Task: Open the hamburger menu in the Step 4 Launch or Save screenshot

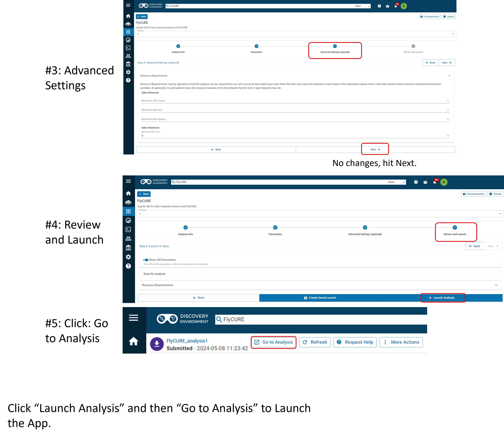Action: click(128, 181)
